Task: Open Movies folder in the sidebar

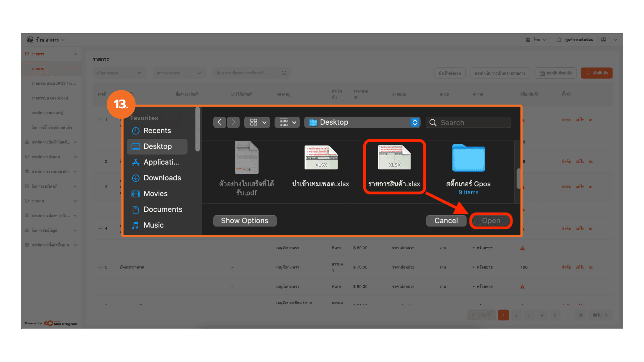Action: pyautogui.click(x=155, y=194)
